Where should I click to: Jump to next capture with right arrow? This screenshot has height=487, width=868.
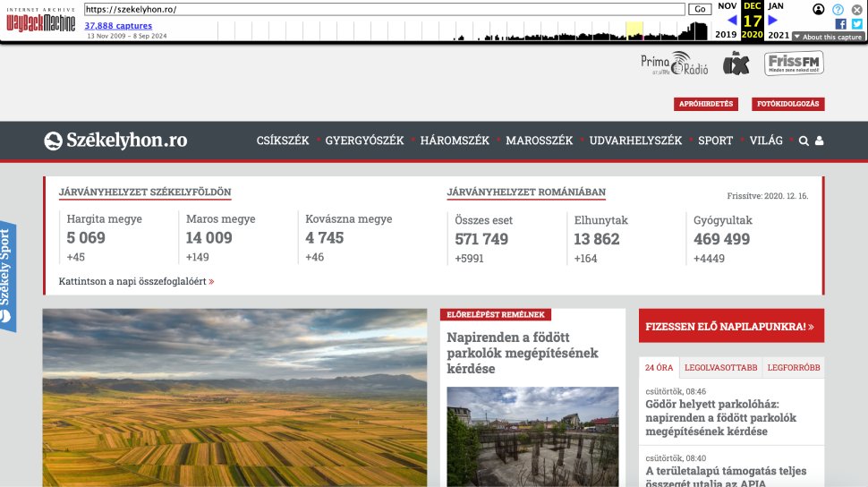(773, 21)
